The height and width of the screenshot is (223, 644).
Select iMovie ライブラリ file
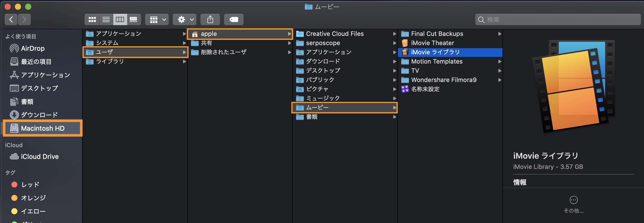point(450,52)
